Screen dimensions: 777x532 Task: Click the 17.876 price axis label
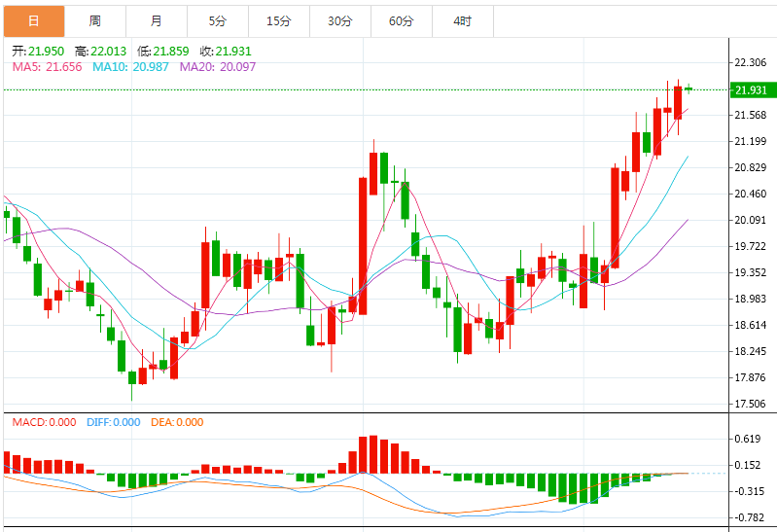click(750, 377)
